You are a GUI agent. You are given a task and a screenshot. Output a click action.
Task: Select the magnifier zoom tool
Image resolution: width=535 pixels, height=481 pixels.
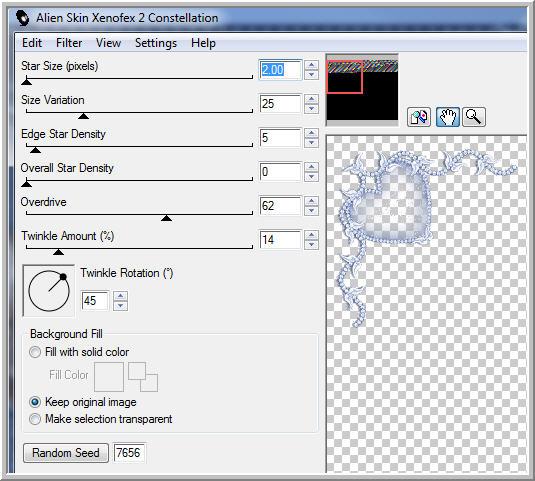click(474, 117)
